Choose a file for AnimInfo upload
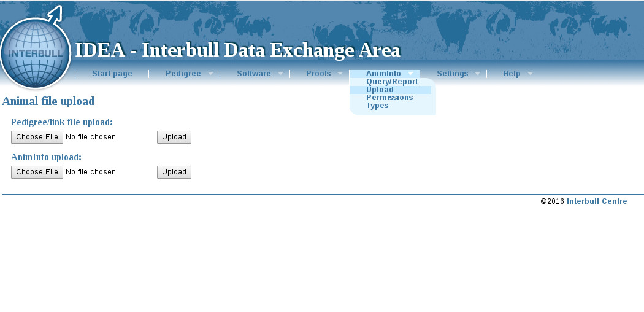 [x=37, y=172]
